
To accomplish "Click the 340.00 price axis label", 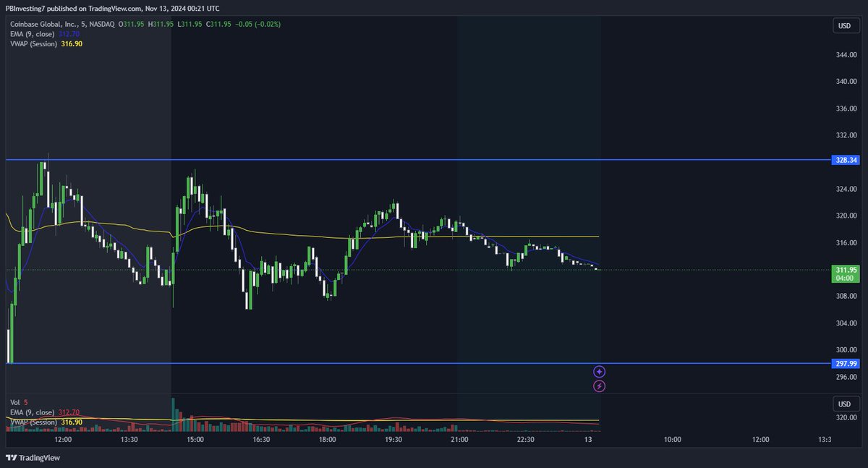I will click(846, 82).
